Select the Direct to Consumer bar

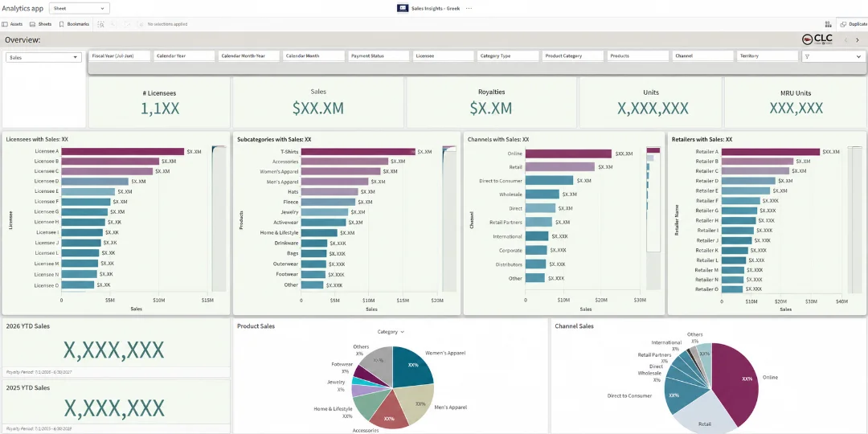pyautogui.click(x=549, y=181)
